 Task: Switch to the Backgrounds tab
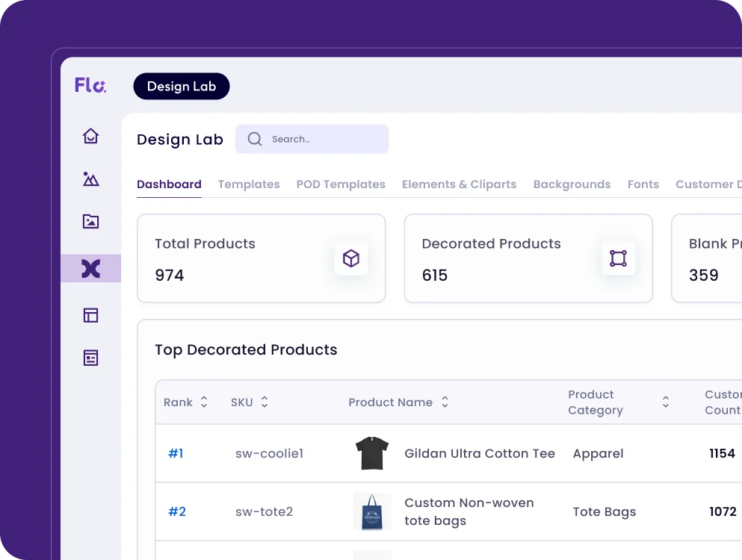click(x=572, y=184)
